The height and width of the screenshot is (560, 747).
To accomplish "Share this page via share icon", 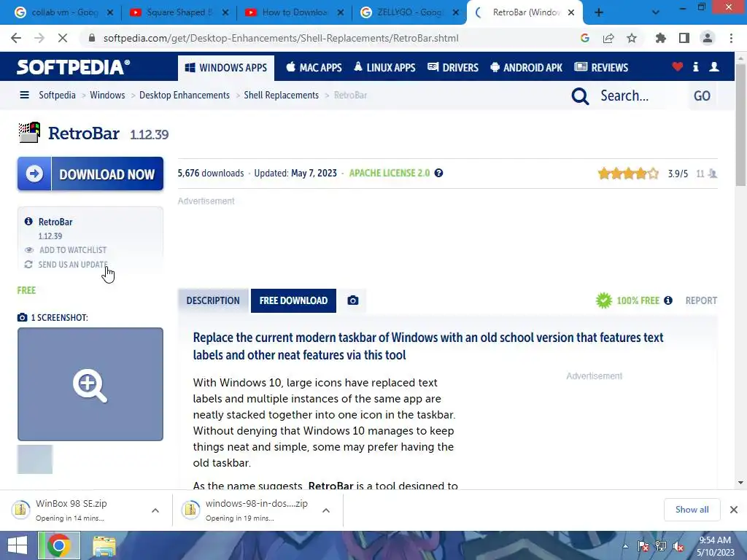I will pos(608,38).
